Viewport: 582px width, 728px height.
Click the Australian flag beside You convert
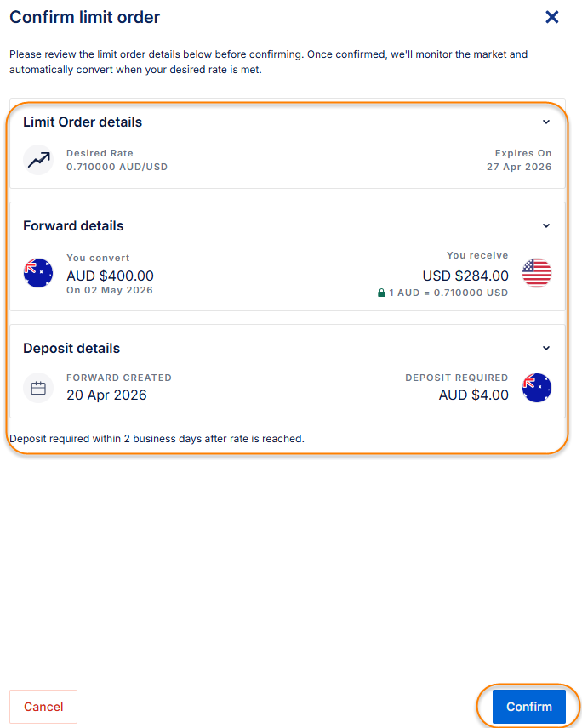38,273
